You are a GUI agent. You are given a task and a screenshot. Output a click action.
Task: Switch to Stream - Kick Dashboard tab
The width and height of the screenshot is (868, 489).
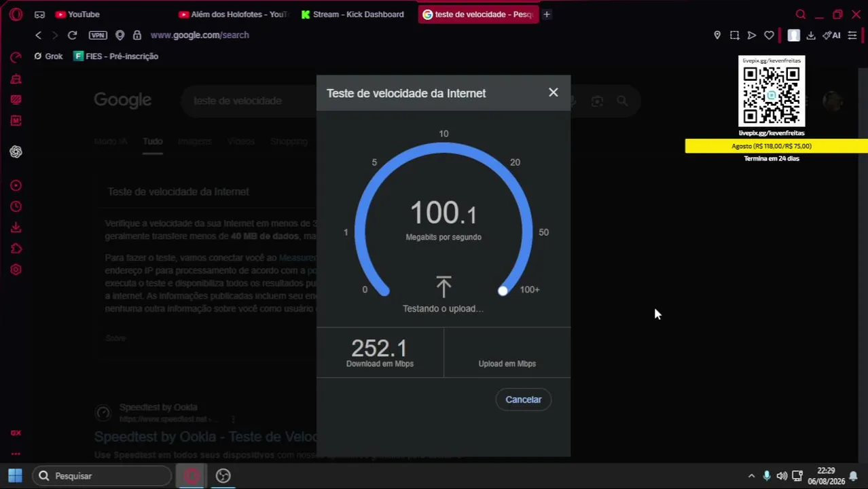(353, 14)
